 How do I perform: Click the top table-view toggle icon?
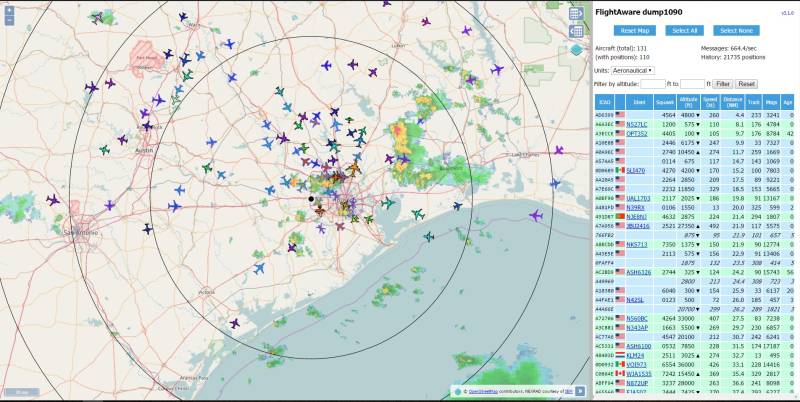pyautogui.click(x=576, y=13)
